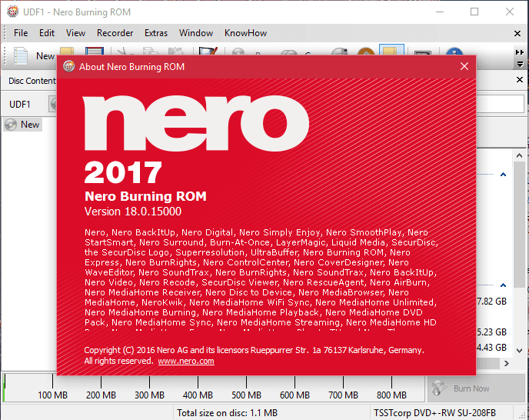Click the white input field right of dialog

click(501, 104)
